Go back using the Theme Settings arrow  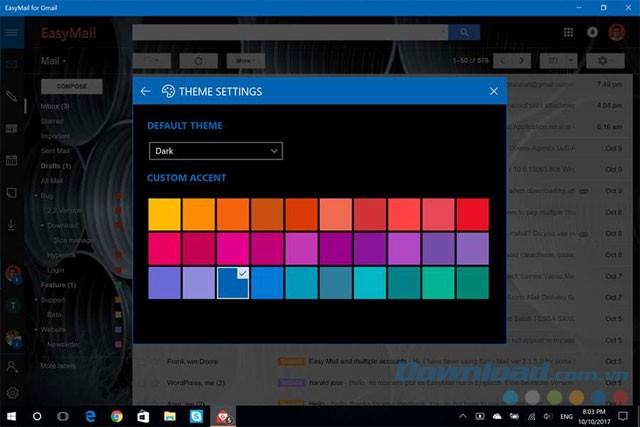click(x=146, y=91)
